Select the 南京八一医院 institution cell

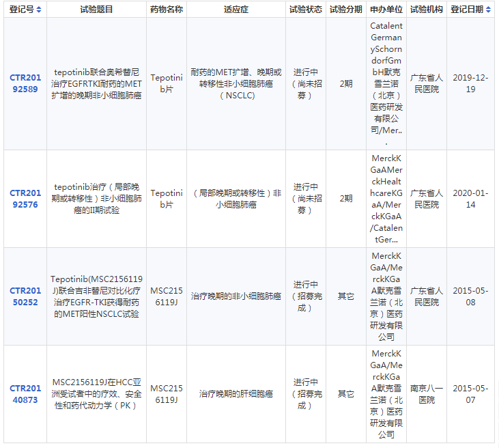(427, 394)
